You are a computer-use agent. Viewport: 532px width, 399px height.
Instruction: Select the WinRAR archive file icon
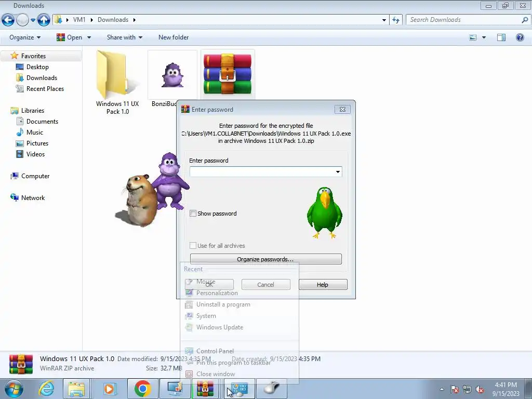pyautogui.click(x=228, y=74)
